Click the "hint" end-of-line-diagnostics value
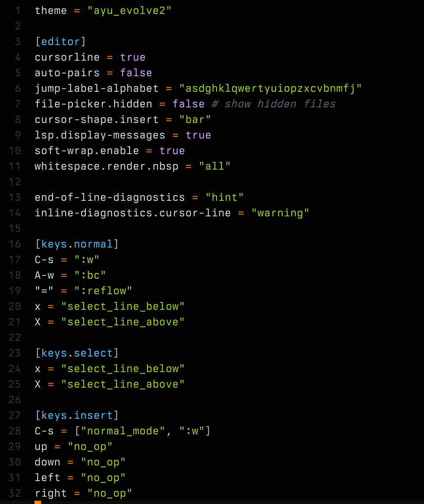Screen dimensions: 424x504 [224, 198]
